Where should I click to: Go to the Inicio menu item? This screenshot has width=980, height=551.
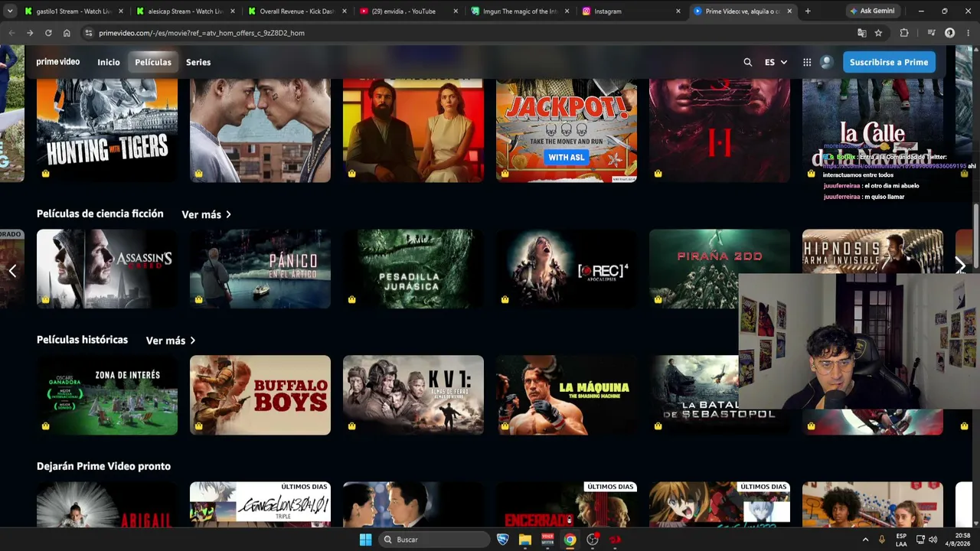[109, 62]
